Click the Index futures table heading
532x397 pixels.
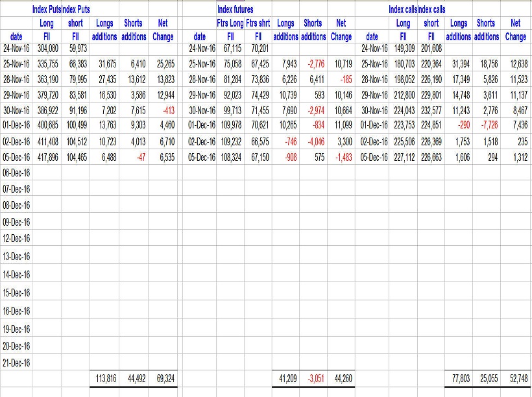[x=236, y=10]
